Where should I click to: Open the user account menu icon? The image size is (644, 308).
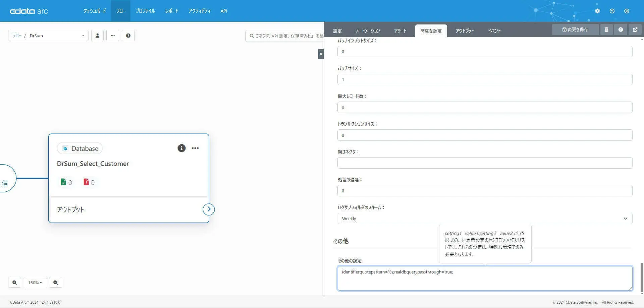[x=627, y=11]
